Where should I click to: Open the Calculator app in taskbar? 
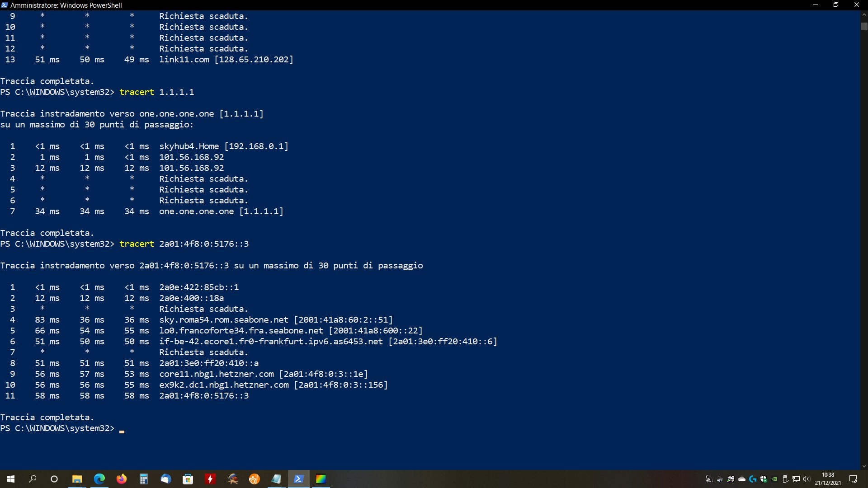[x=143, y=479]
